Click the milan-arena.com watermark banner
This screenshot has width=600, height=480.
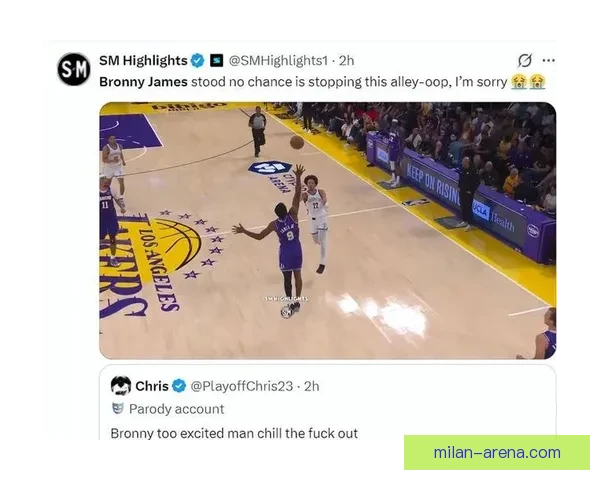tap(497, 452)
